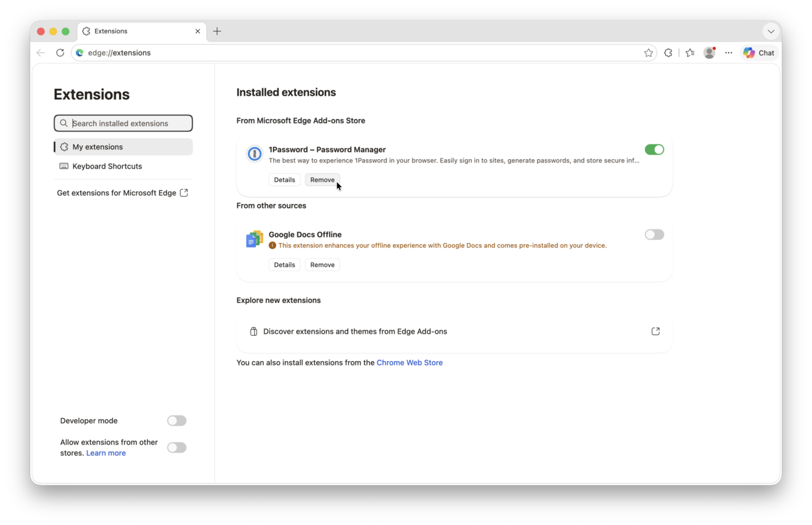Add page to favorites star icon
The height and width of the screenshot is (525, 812).
(x=648, y=53)
